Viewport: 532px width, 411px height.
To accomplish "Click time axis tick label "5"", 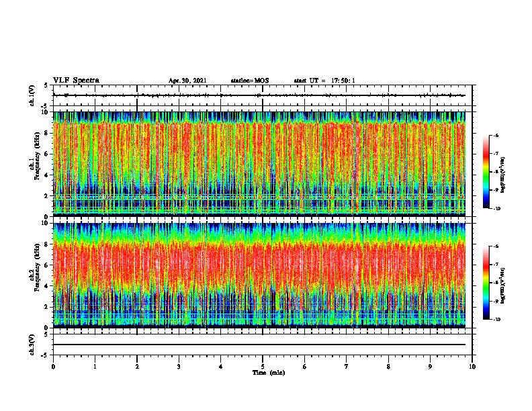I will pyautogui.click(x=263, y=367).
